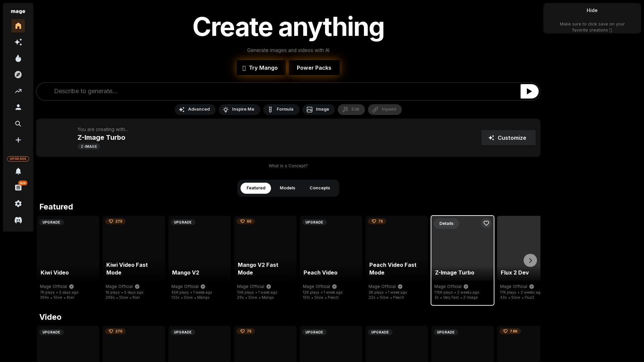The height and width of the screenshot is (362, 644).
Task: Click the flame Hot icon in sidebar
Action: (18, 58)
